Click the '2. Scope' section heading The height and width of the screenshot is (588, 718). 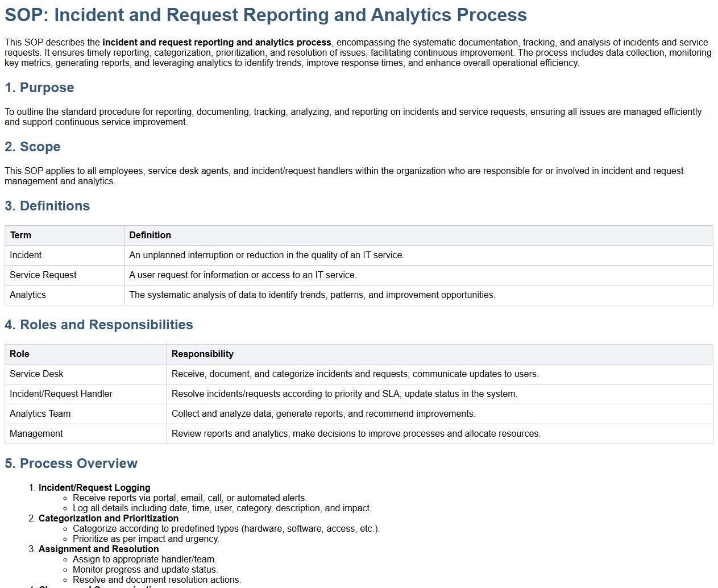[x=32, y=147]
